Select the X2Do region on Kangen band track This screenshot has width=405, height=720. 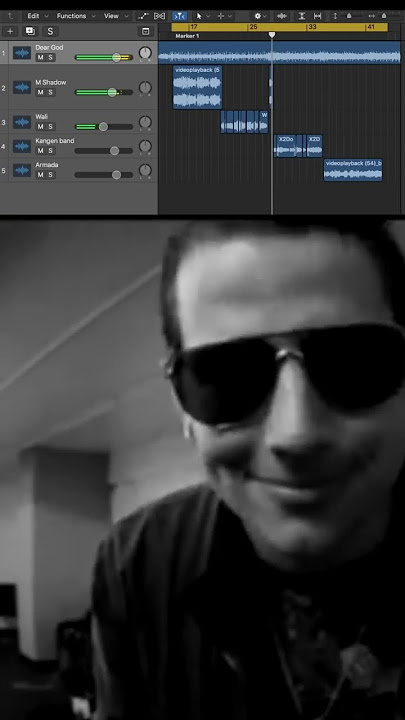[286, 146]
